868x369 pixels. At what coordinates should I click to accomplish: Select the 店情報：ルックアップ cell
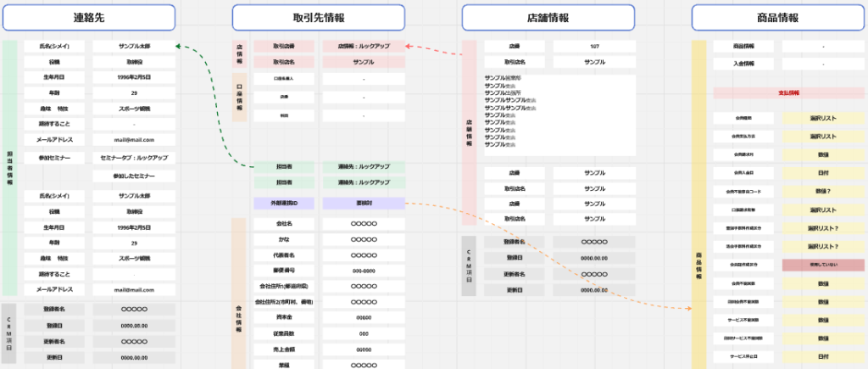click(364, 47)
